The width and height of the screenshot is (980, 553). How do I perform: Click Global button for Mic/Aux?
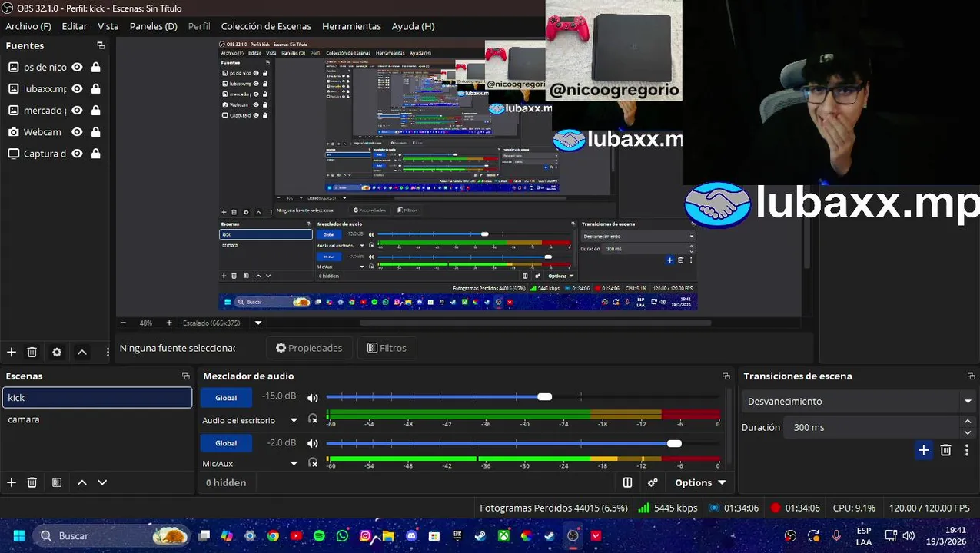point(226,443)
